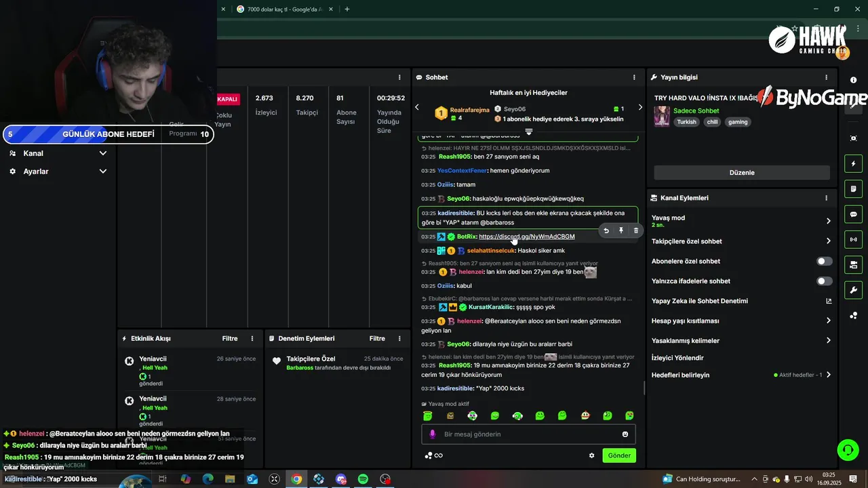Open a new browser tab

(347, 9)
